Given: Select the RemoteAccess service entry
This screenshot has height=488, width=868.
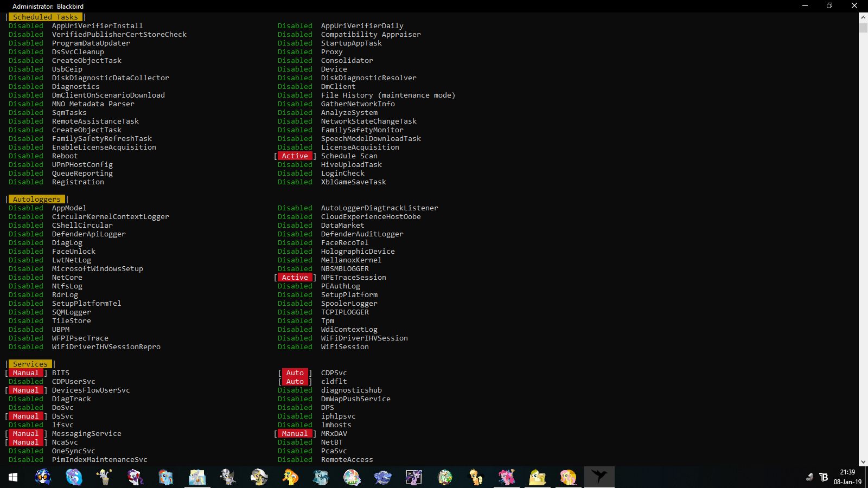Looking at the screenshot, I should coord(347,459).
